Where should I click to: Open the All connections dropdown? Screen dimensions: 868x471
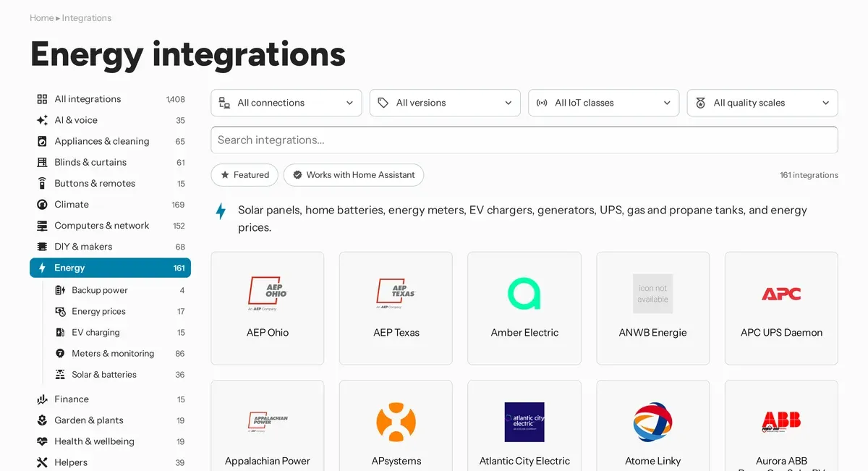pos(286,103)
